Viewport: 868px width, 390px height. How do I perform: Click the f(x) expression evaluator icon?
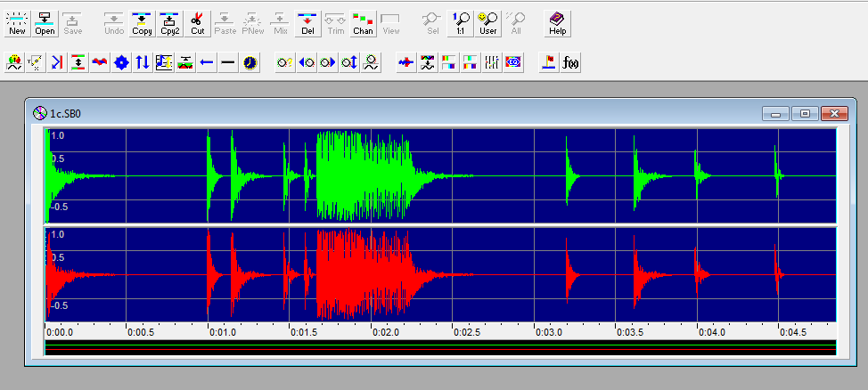coord(570,62)
